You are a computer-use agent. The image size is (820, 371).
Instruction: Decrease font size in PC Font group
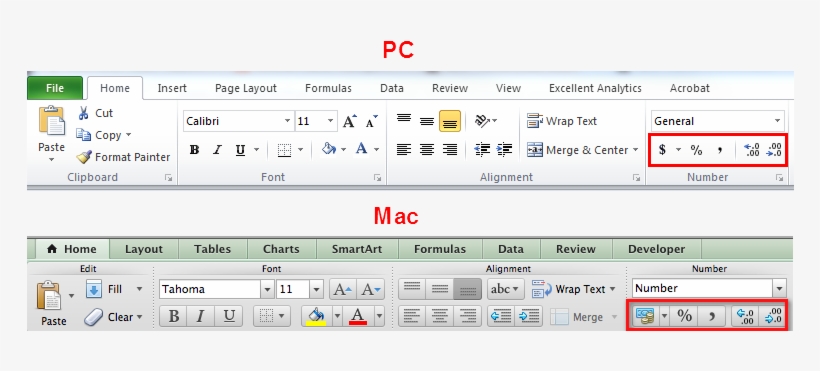coord(371,121)
